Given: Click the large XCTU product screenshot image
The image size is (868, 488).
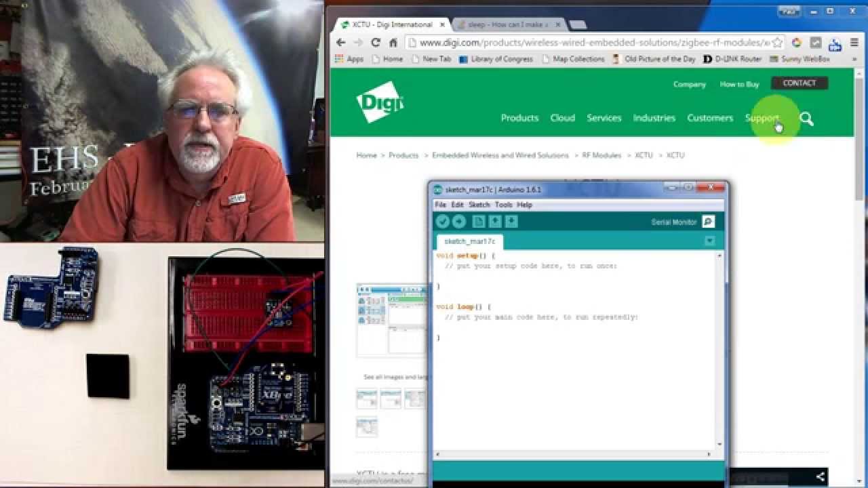Looking at the screenshot, I should (392, 320).
